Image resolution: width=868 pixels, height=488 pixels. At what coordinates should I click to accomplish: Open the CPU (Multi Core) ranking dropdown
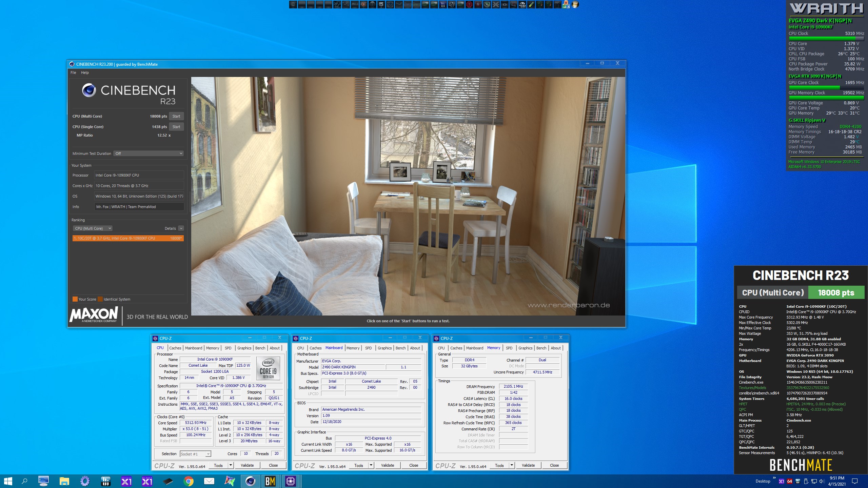[93, 228]
